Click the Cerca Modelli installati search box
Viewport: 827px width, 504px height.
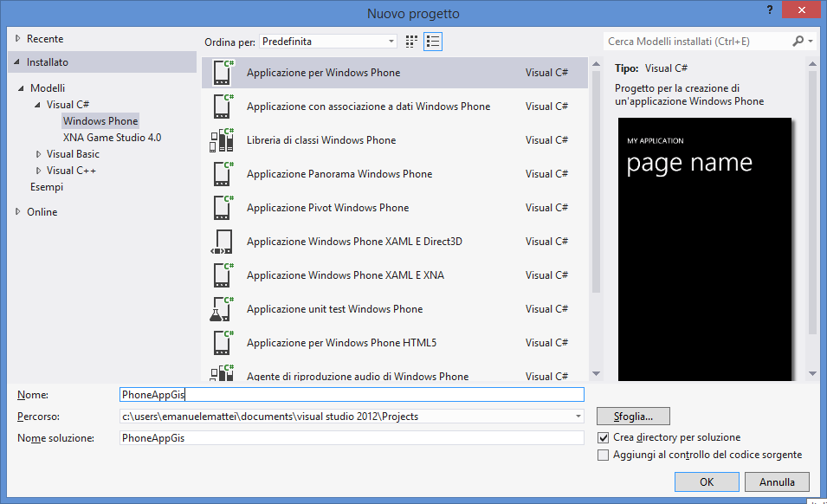tap(697, 41)
